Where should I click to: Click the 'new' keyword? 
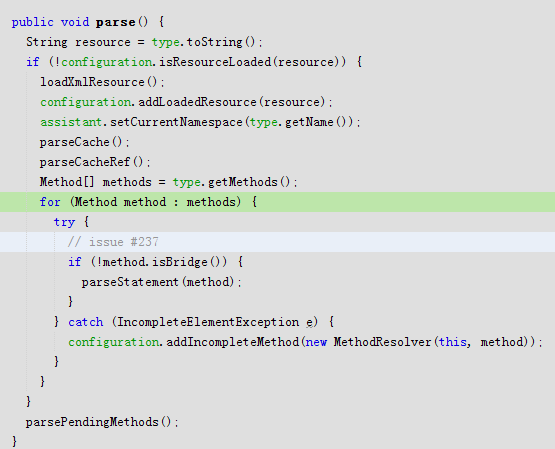316,342
